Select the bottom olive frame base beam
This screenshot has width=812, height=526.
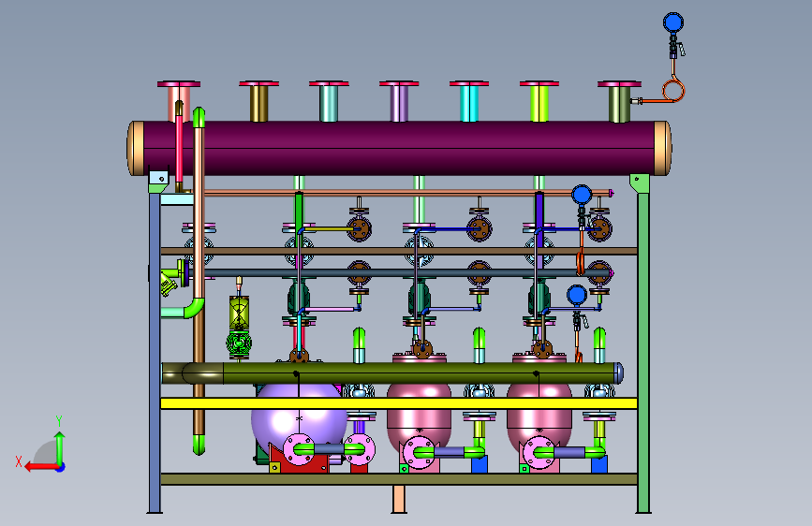[399, 479]
